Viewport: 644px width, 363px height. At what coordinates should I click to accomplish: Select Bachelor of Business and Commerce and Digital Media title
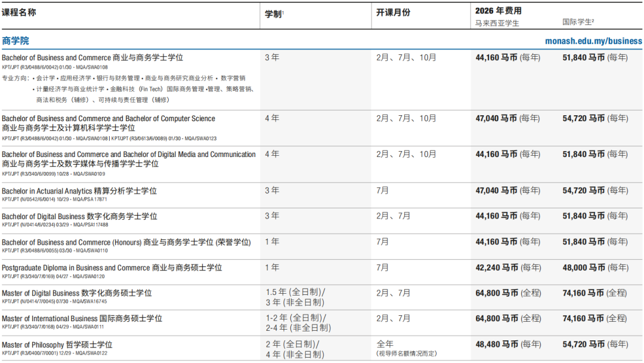click(x=129, y=154)
